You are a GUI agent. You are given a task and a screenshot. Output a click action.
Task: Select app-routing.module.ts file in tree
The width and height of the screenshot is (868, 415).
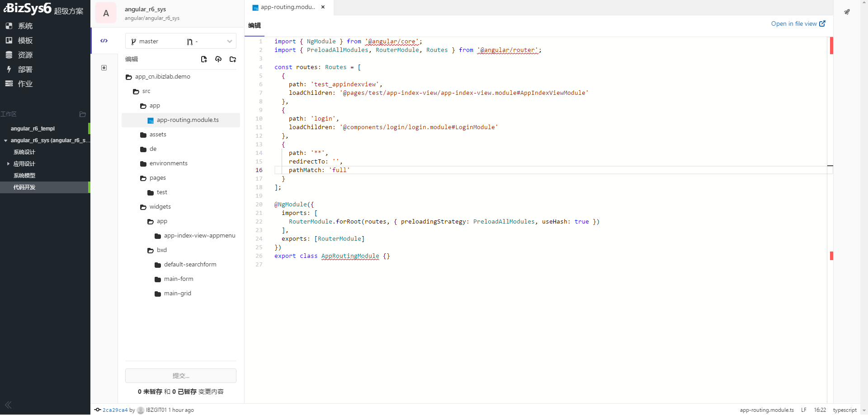pyautogui.click(x=181, y=120)
